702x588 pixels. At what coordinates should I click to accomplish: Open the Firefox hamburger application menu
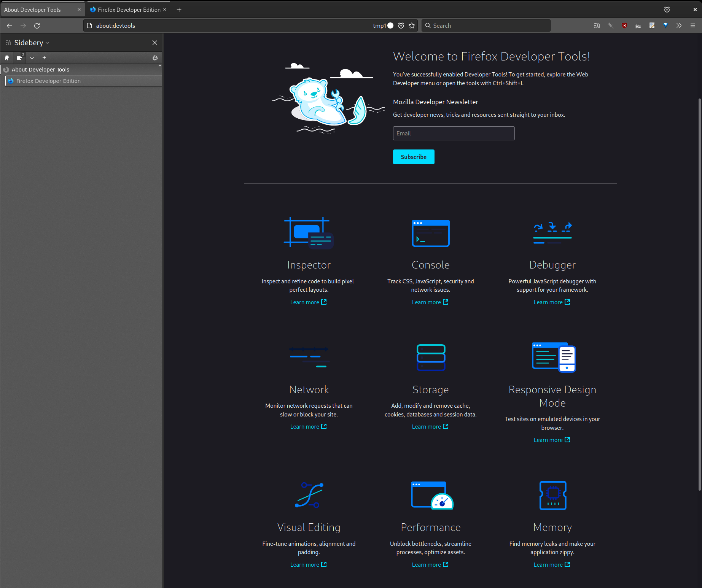coord(692,25)
